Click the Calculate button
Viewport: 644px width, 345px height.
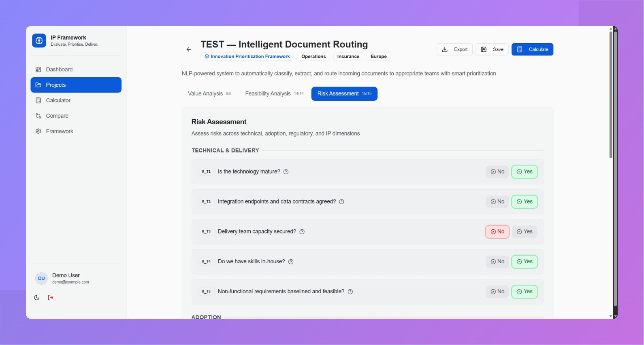click(x=532, y=49)
